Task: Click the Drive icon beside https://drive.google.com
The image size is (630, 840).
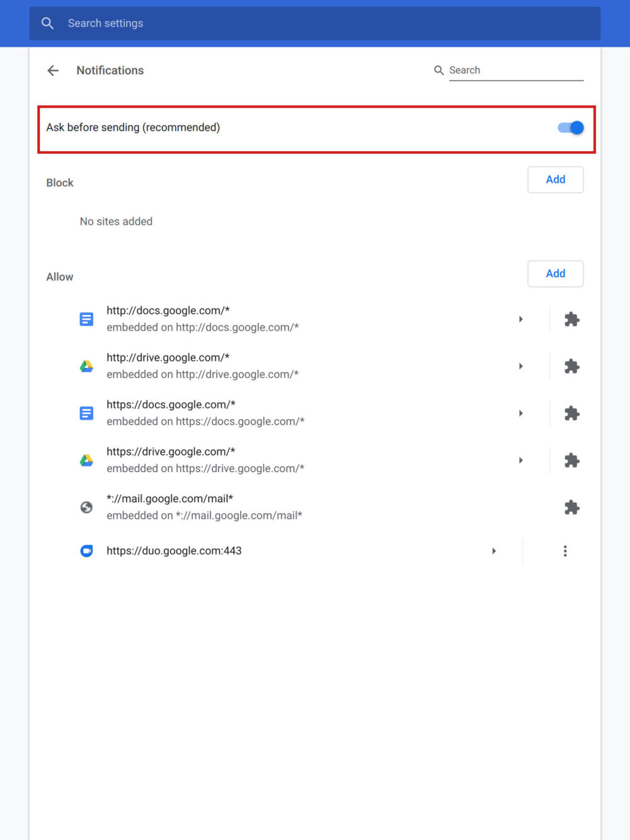Action: pos(86,460)
